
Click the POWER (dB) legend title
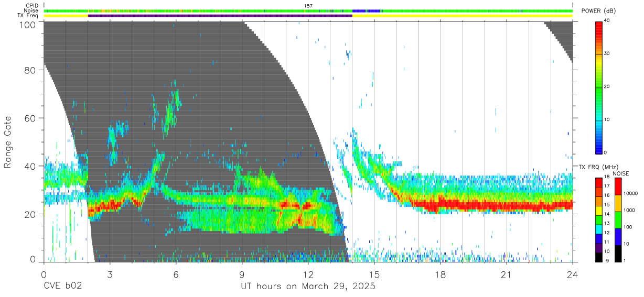[599, 10]
